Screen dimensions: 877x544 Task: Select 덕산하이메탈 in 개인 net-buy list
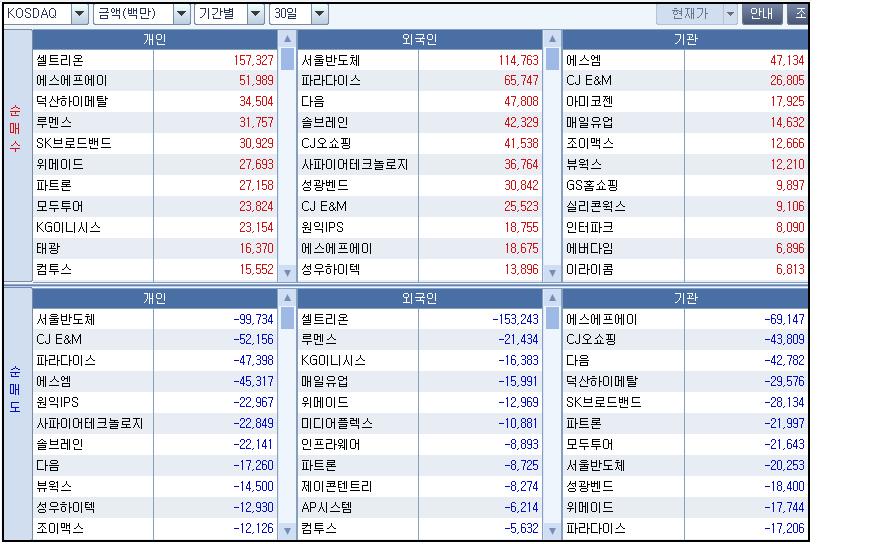72,102
